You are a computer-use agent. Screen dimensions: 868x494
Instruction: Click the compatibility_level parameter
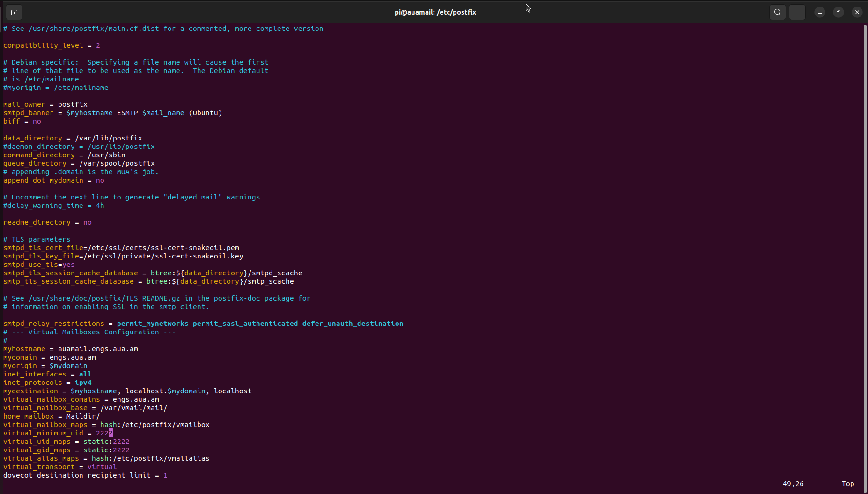coord(43,45)
